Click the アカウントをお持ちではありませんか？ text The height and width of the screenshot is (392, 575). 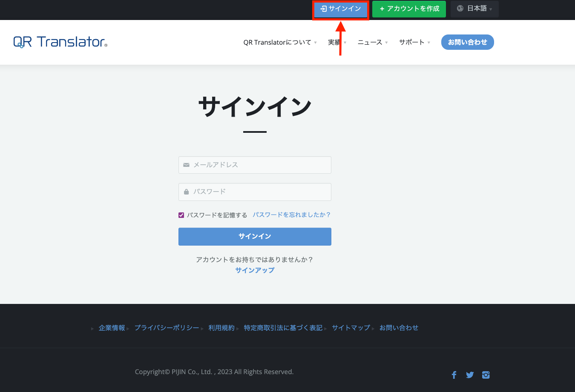click(x=255, y=260)
